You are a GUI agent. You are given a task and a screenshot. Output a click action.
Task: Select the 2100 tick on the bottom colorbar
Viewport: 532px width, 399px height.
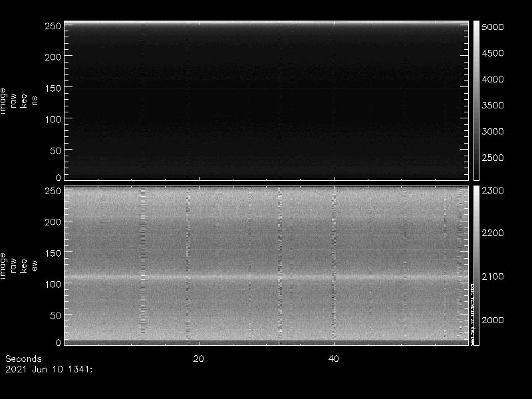[x=493, y=277]
